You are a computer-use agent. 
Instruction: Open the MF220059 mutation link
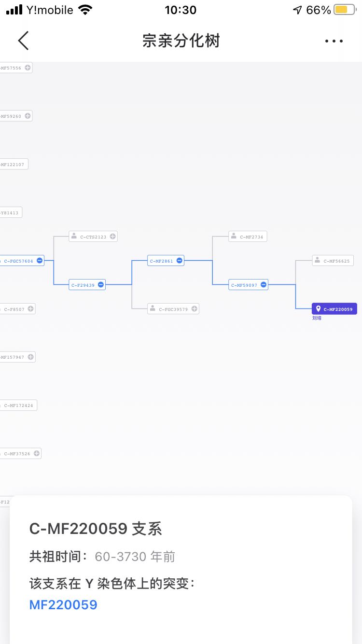[x=63, y=604]
